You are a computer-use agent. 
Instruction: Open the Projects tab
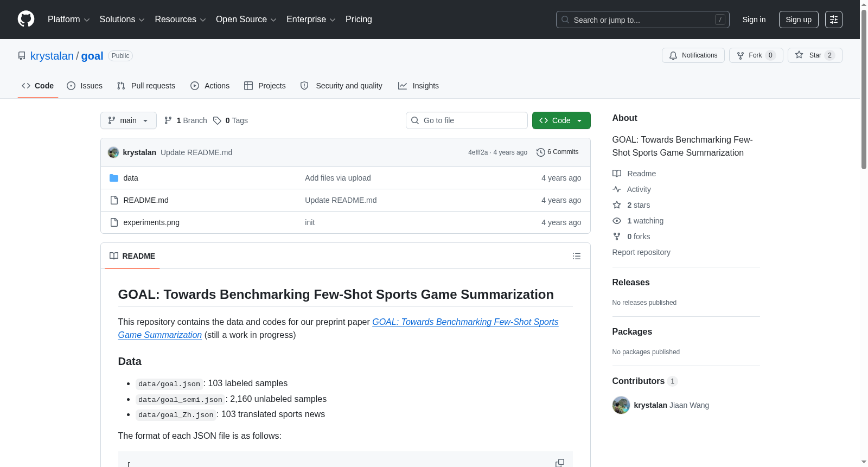[x=265, y=86]
